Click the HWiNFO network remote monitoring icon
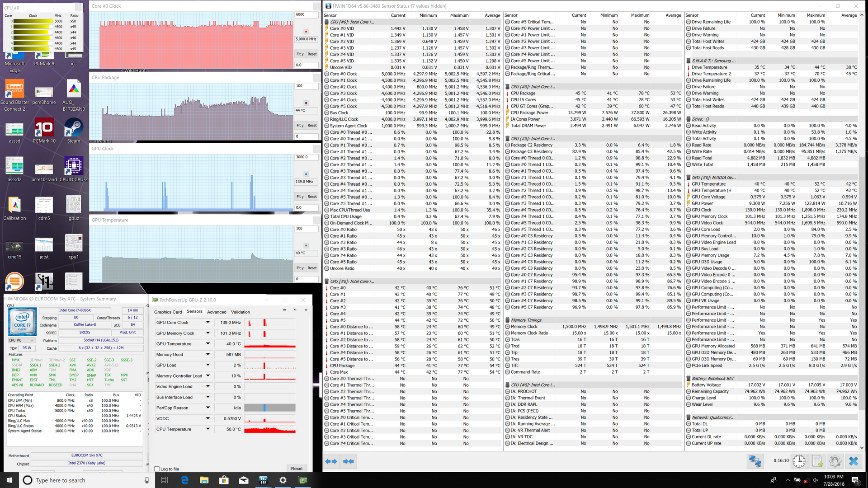The width and height of the screenshot is (868, 488). 755,461
